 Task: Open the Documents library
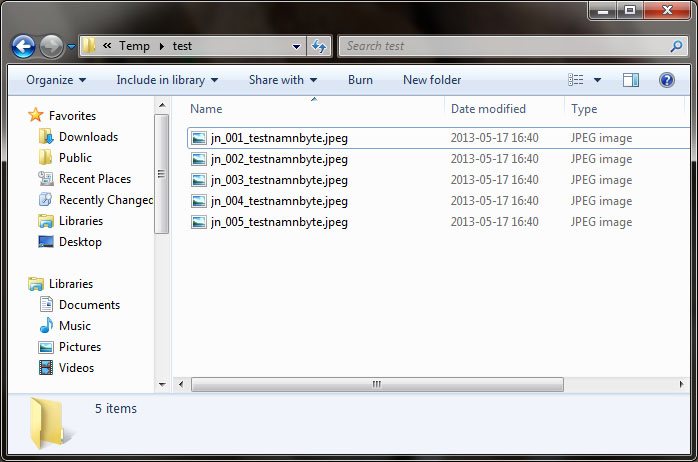click(x=89, y=305)
